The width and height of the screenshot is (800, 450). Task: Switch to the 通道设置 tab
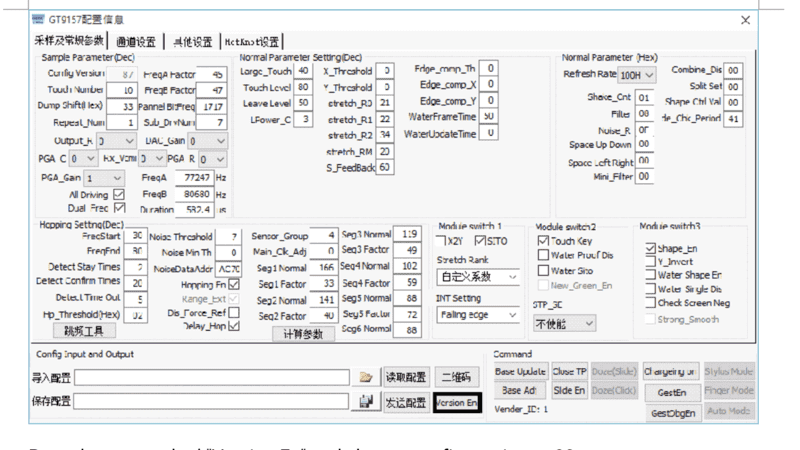[136, 42]
